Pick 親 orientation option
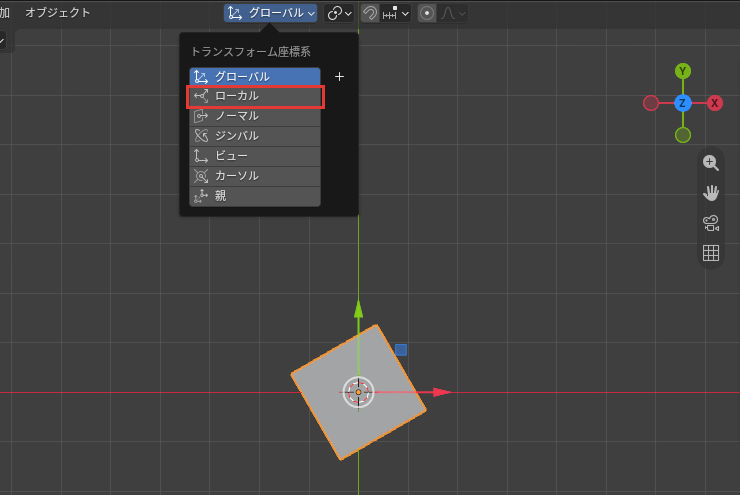This screenshot has width=740, height=495. coord(255,196)
